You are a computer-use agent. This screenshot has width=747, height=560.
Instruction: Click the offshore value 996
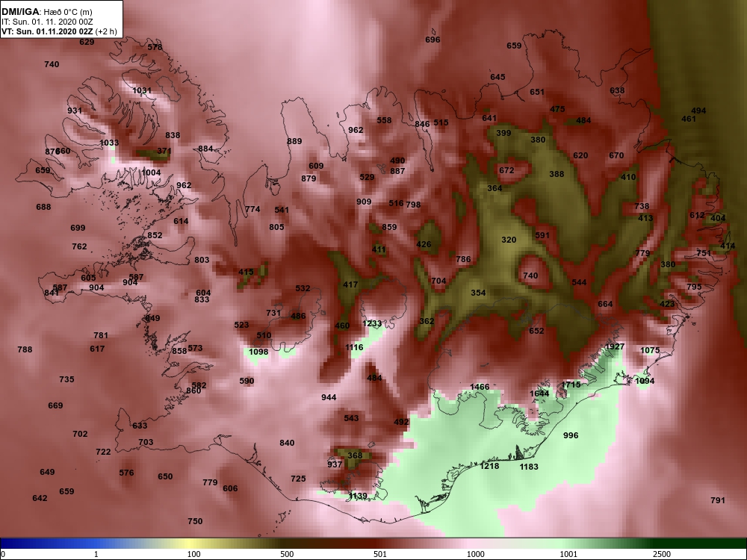pos(571,435)
